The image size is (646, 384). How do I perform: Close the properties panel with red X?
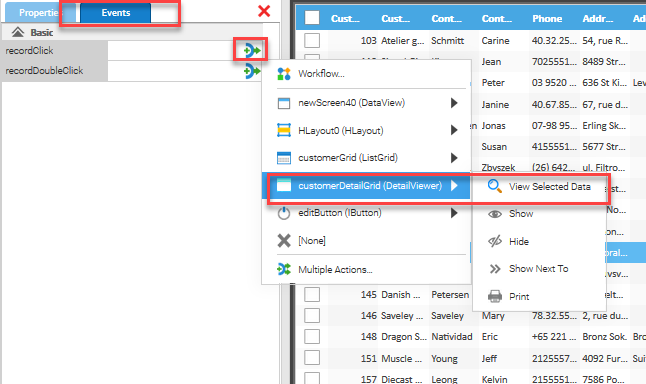(x=264, y=11)
